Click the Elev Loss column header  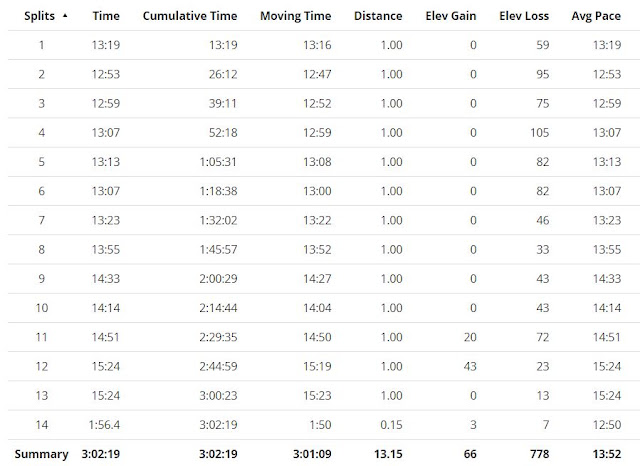pyautogui.click(x=524, y=16)
